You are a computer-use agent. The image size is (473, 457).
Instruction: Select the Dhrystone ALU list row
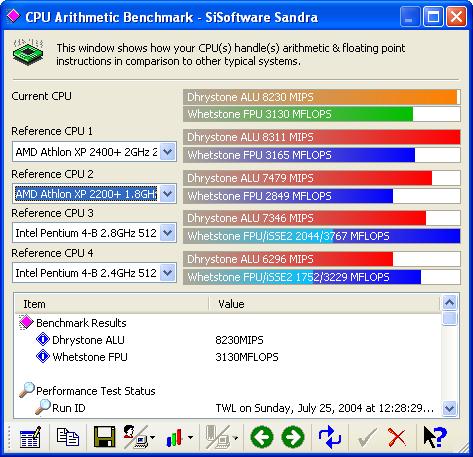point(228,340)
